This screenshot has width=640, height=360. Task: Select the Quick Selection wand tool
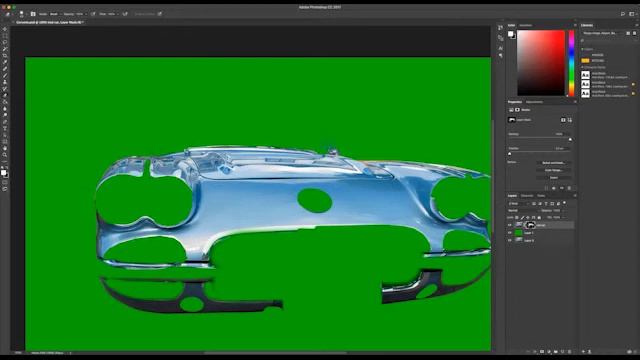point(5,49)
